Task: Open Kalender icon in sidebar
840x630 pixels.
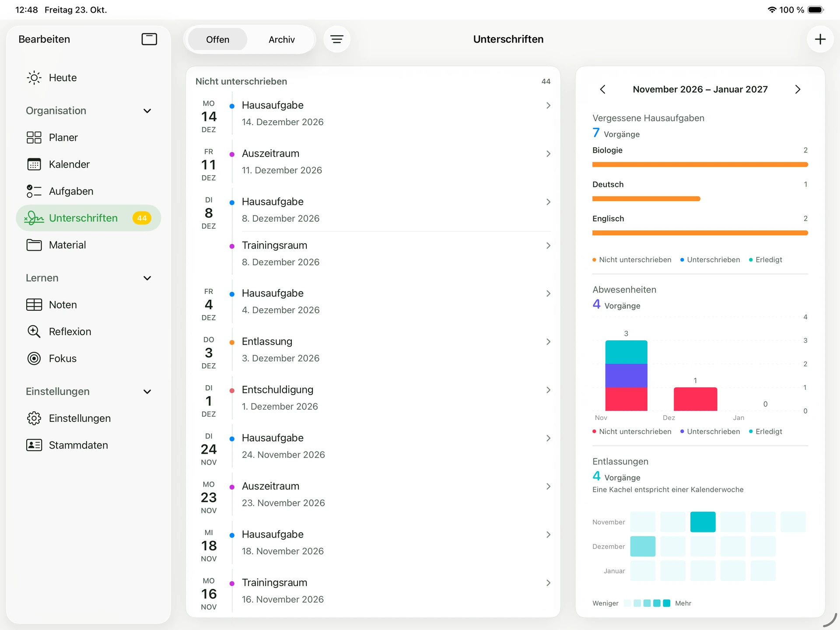Action: click(34, 164)
